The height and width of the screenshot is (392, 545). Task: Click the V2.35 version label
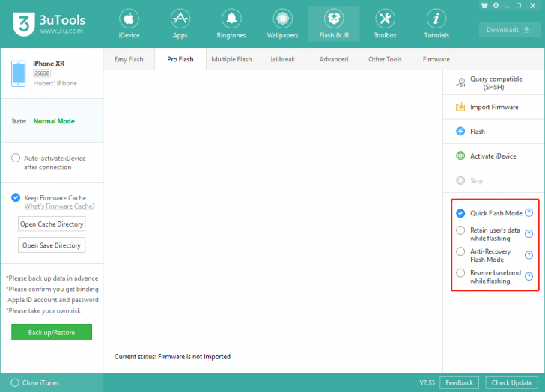coord(427,382)
